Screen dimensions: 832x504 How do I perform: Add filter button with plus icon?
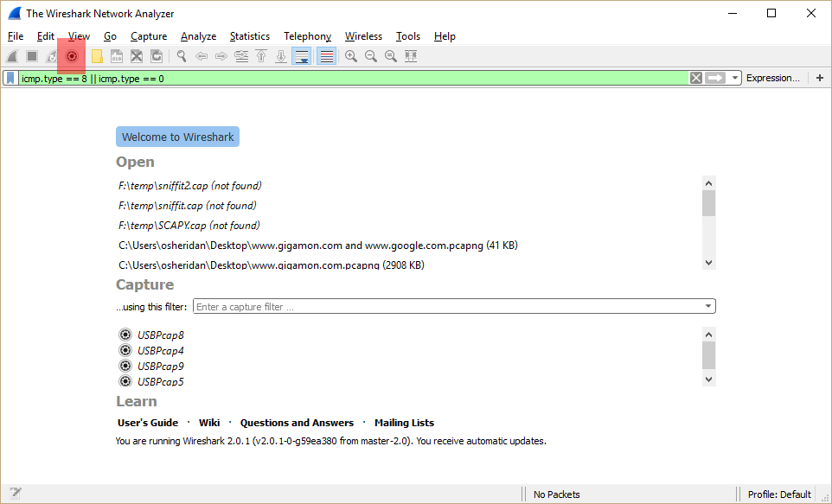[820, 78]
